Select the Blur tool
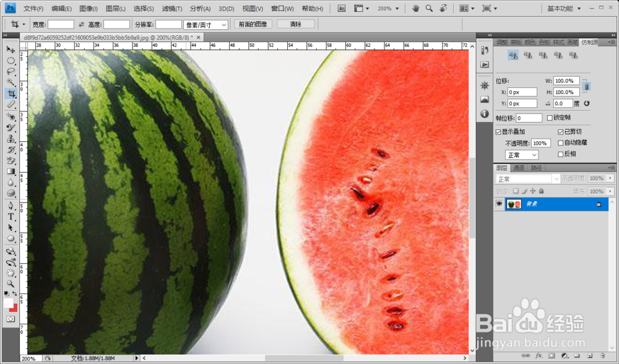The height and width of the screenshot is (364, 619). point(11,183)
